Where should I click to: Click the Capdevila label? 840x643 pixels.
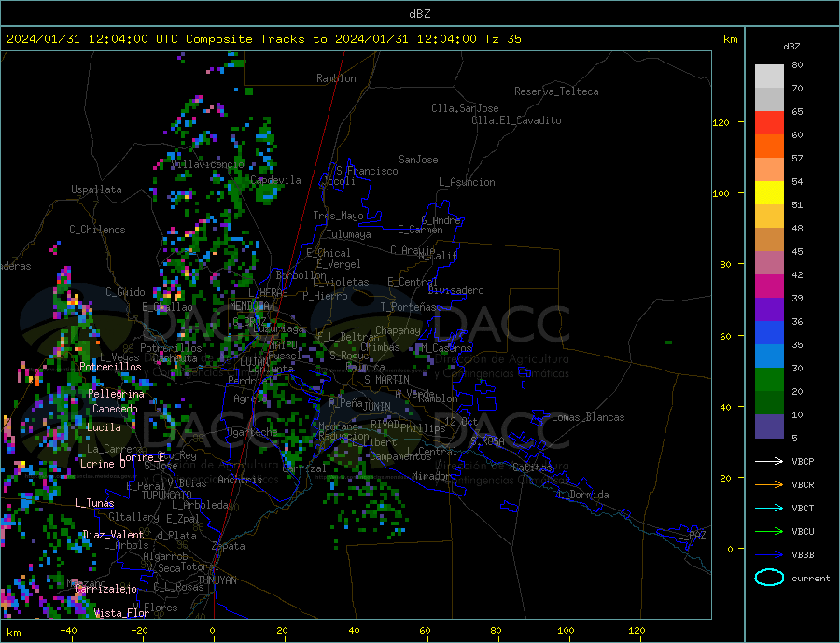275,180
